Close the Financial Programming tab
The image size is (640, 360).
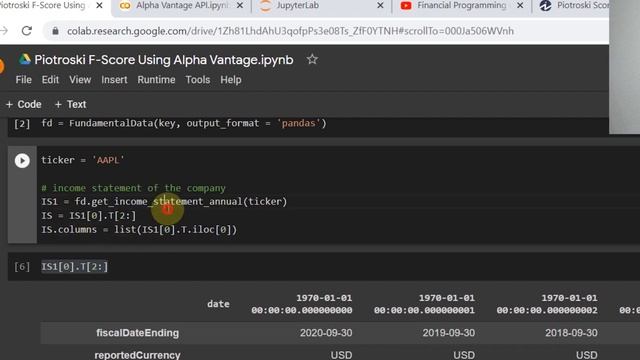(520, 5)
